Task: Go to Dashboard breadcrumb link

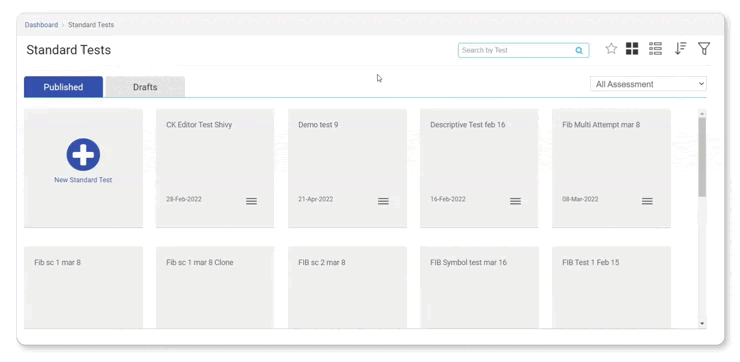Action: (x=42, y=25)
